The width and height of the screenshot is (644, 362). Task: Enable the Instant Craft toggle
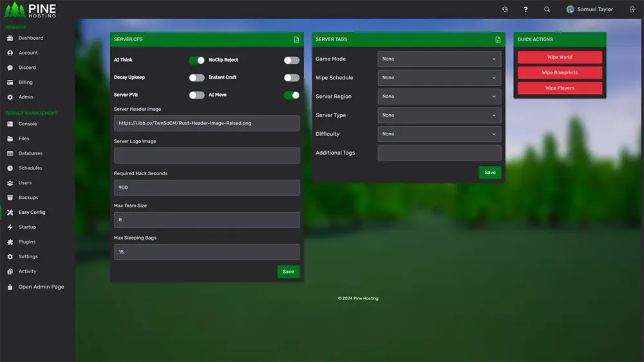coord(292,78)
